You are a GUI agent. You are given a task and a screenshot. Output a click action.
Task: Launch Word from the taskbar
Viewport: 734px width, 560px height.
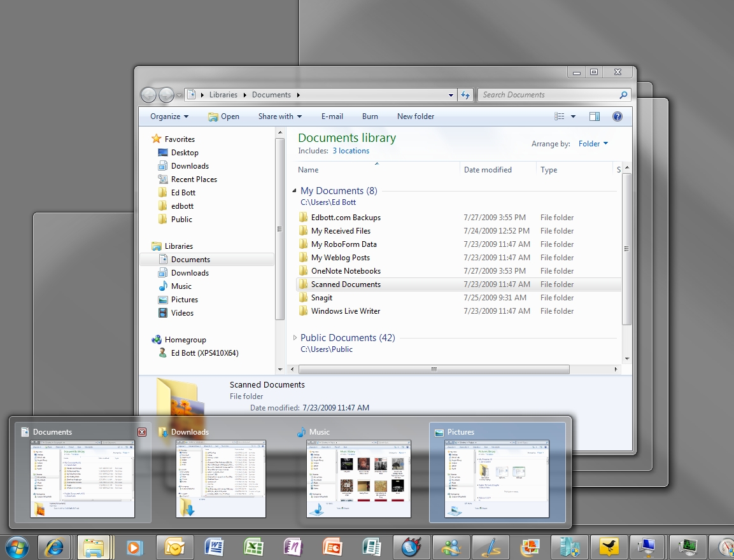(x=213, y=547)
